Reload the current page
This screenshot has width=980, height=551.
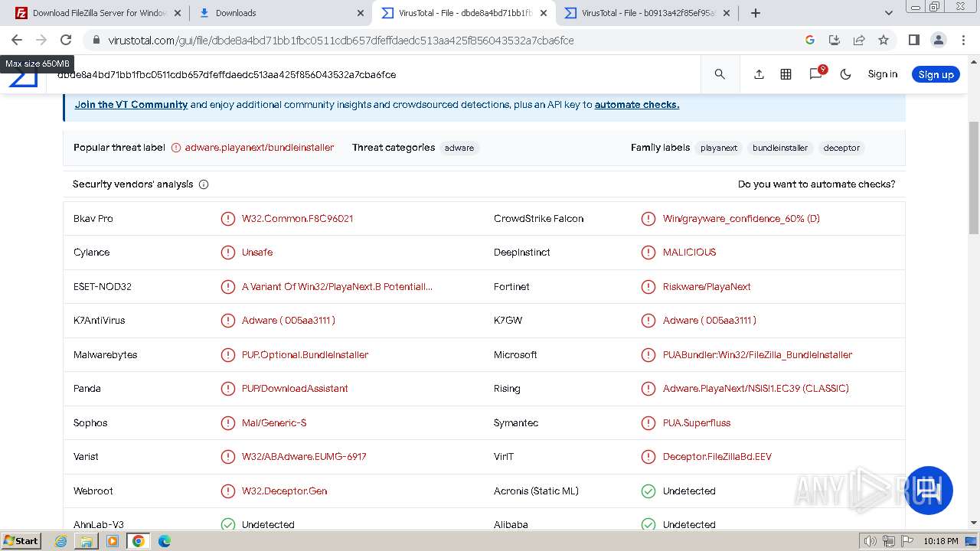coord(66,40)
